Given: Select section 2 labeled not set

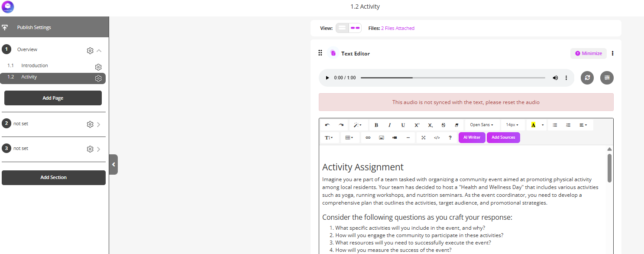Looking at the screenshot, I should click(21, 124).
